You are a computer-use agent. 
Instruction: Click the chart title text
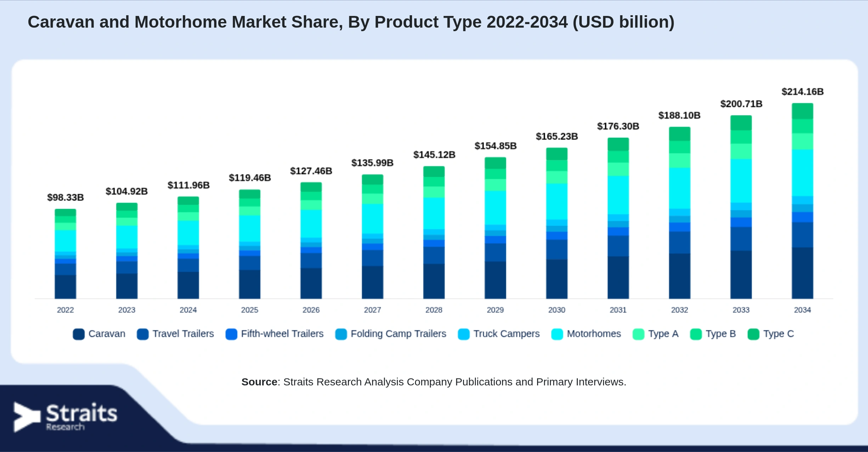tap(351, 22)
